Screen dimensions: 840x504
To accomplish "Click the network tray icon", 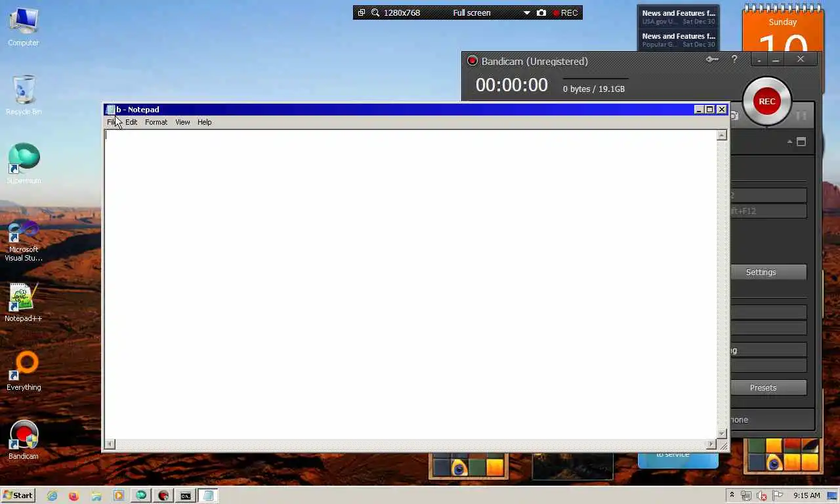I will [746, 495].
